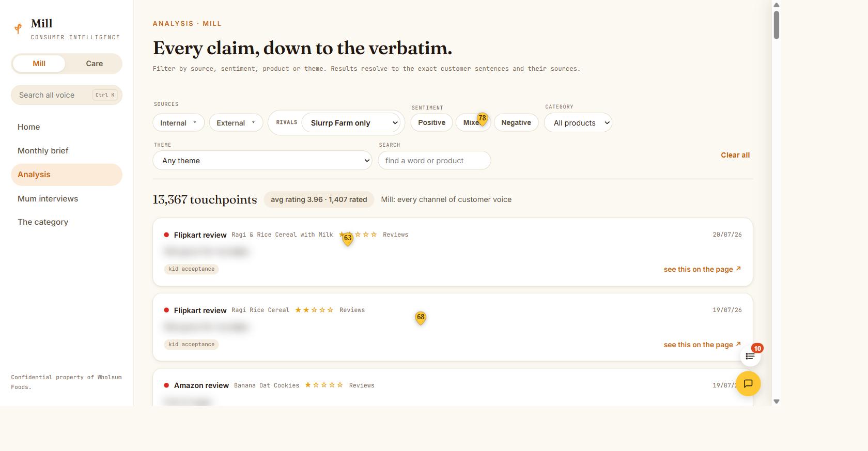Screen dimensions: 868x451
Task: Click Amazon review title
Action: (202, 385)
